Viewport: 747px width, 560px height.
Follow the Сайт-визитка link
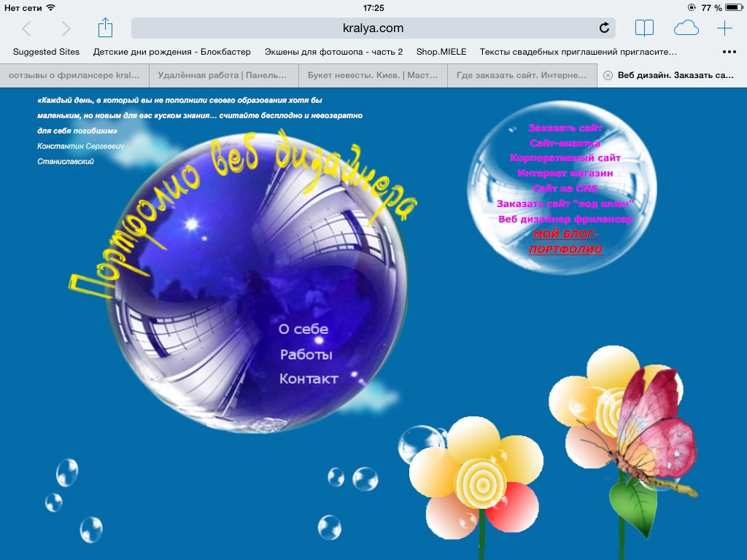pyautogui.click(x=565, y=143)
